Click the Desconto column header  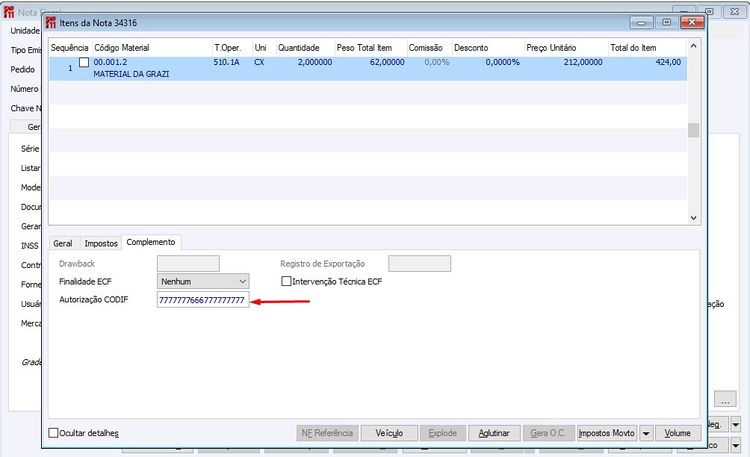[x=488, y=48]
